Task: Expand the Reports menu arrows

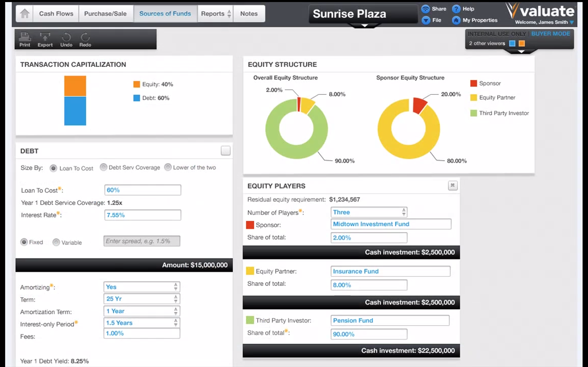Action: click(229, 14)
